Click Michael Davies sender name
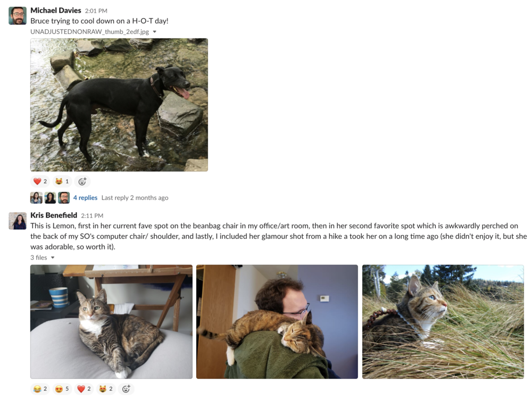Viewport: 532px width, 398px height. (56, 11)
